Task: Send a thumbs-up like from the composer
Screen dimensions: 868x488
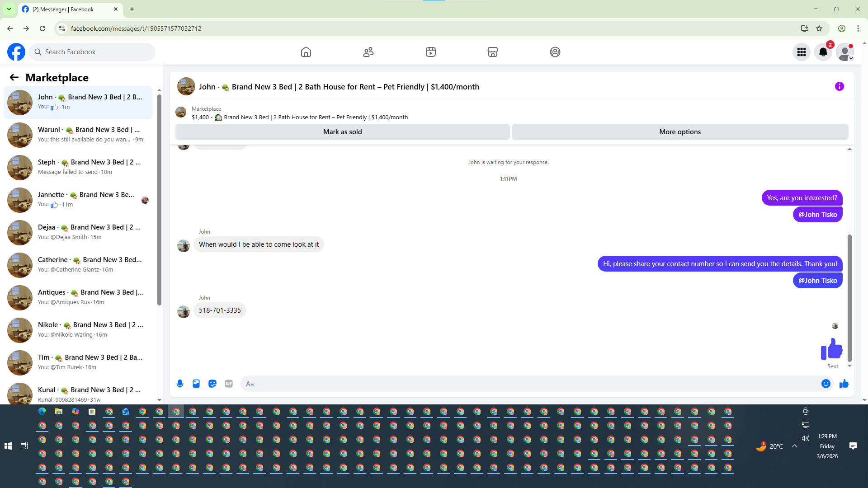Action: (844, 384)
